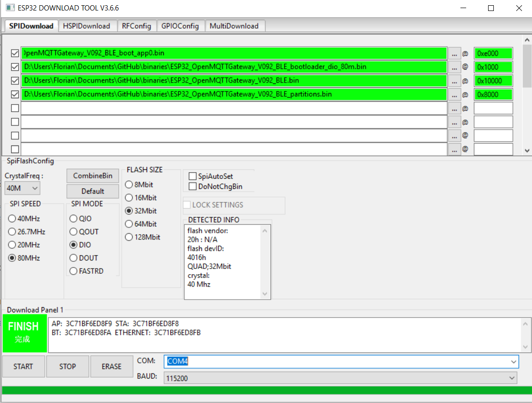Disable the ESP32_OpenMQTTGateway_V092_BLE.bin file entry

click(x=15, y=81)
